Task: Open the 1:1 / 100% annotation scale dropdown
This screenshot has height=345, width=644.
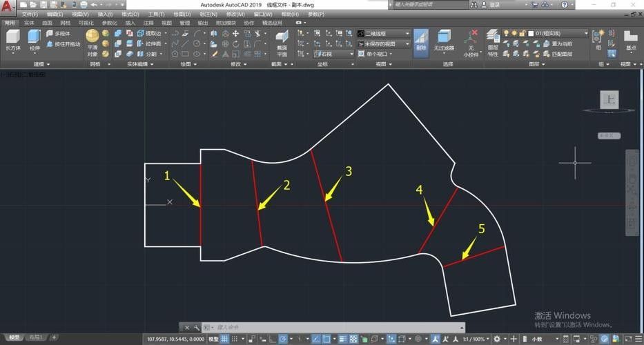Action: [476, 339]
